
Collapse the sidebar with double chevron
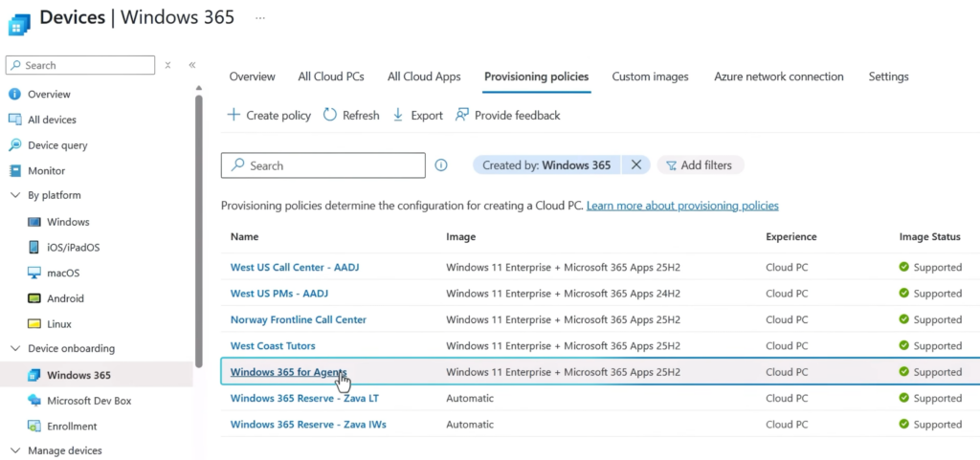[x=191, y=65]
